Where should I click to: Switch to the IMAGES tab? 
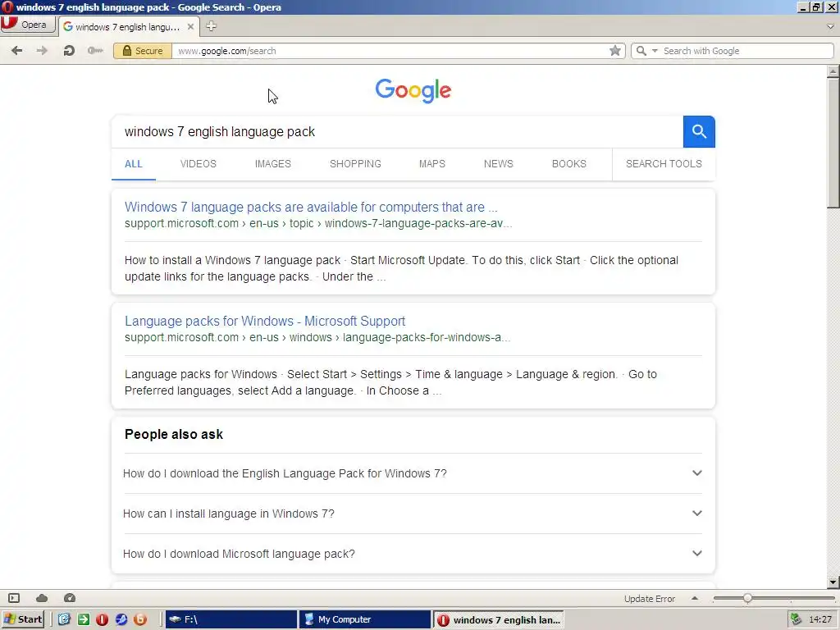tap(272, 164)
